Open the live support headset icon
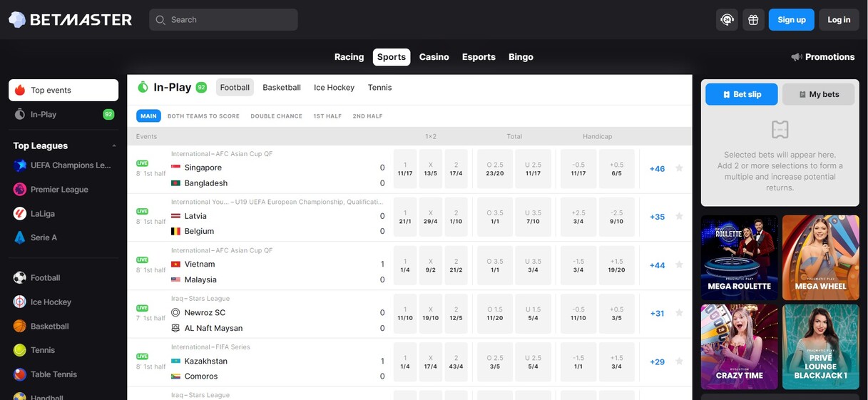This screenshot has height=400, width=868. point(727,20)
